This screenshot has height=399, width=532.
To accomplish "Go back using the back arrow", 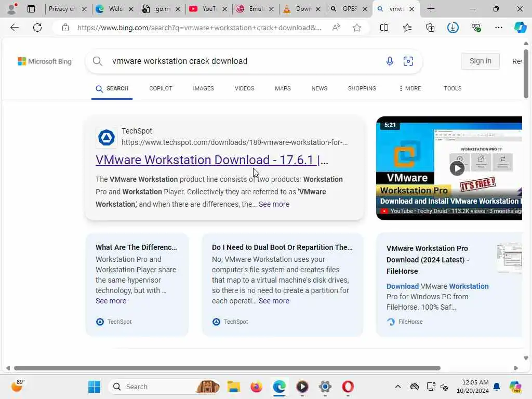I will click(x=15, y=28).
